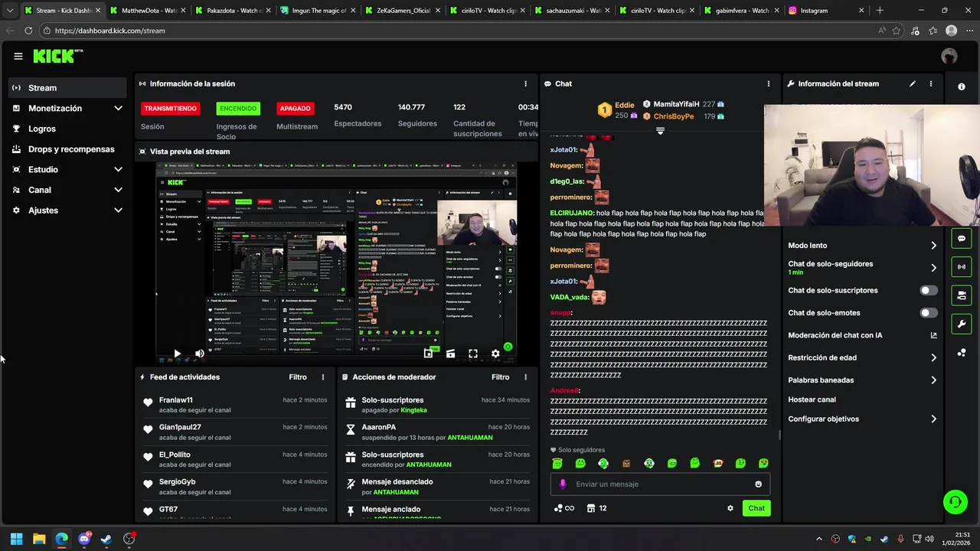Enable Chat de solo-suscriptores toggle
The image size is (980, 551).
click(x=928, y=291)
